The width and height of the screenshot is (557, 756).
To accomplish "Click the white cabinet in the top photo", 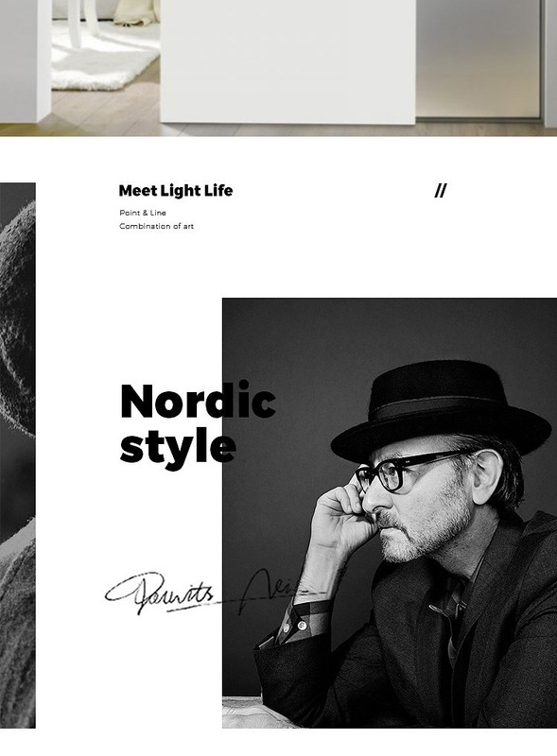I will pyautogui.click(x=287, y=61).
